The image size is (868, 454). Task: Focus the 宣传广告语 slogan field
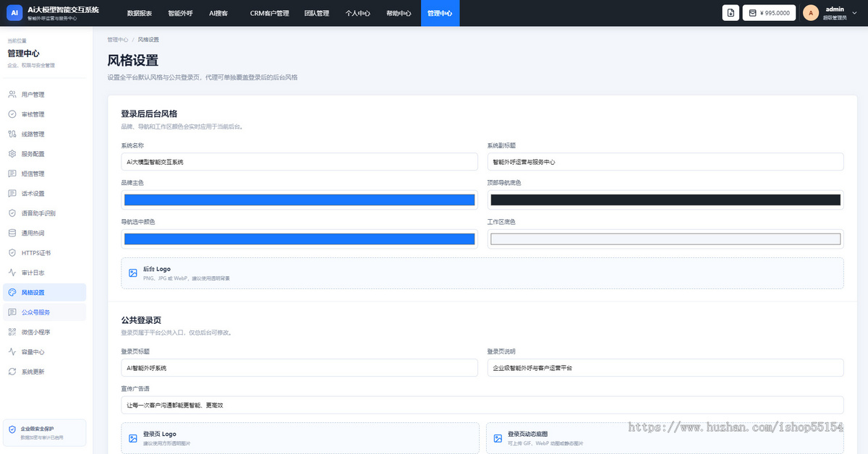pyautogui.click(x=482, y=405)
